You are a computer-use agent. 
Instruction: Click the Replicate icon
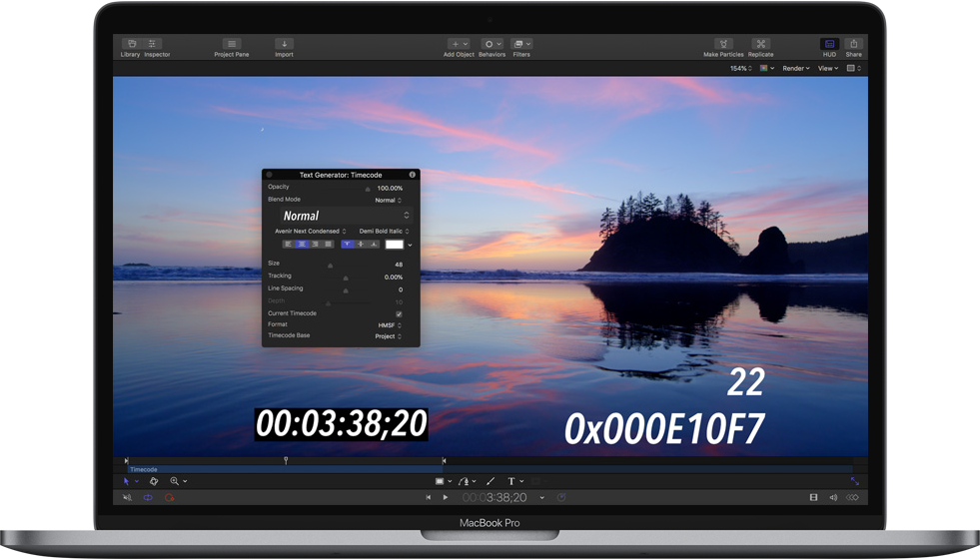click(760, 45)
